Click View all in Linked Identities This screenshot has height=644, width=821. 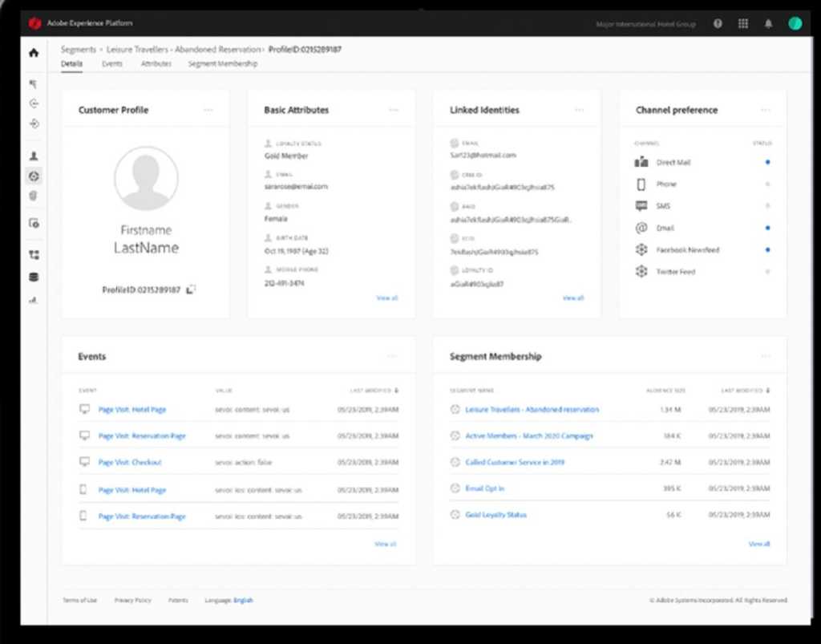coord(572,298)
